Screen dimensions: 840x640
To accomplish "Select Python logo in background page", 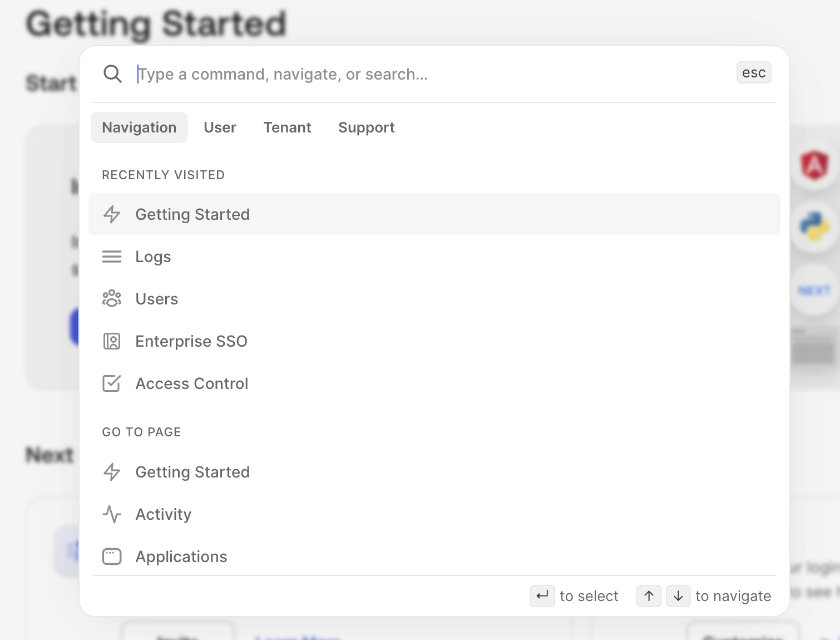I will 814,227.
